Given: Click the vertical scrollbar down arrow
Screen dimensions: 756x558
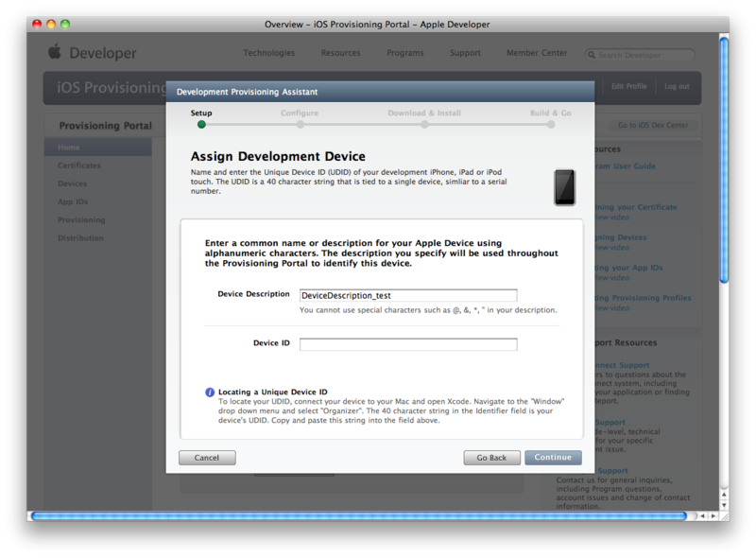Looking at the screenshot, I should 724,505.
